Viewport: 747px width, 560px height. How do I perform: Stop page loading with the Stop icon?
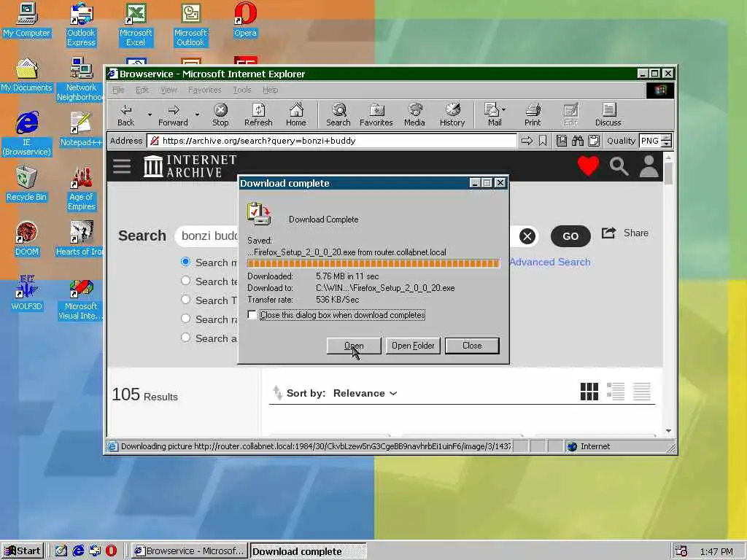220,114
